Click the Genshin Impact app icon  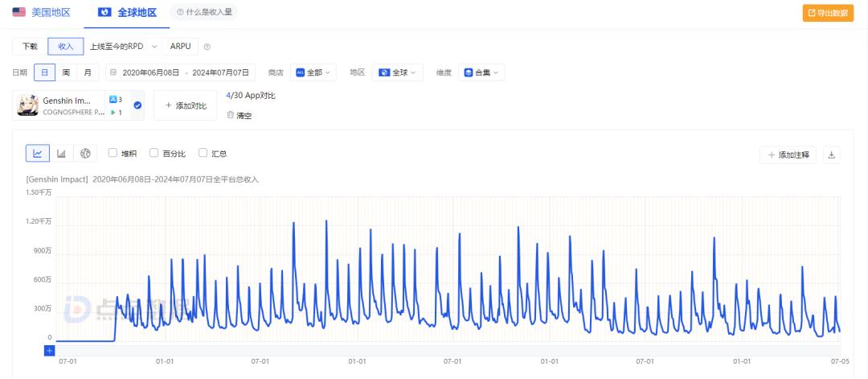[x=27, y=105]
